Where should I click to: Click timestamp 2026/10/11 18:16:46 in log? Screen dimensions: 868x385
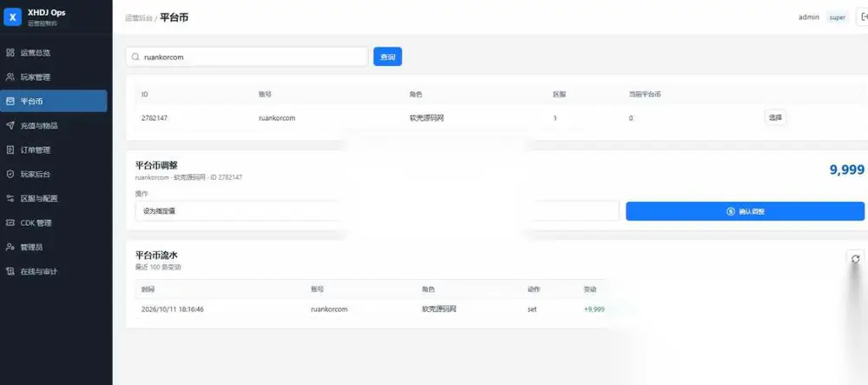[x=173, y=309]
